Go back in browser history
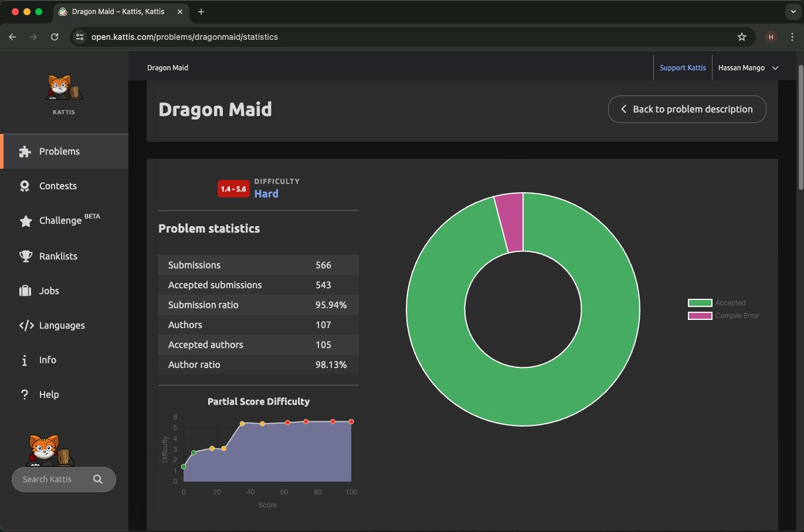 tap(12, 37)
